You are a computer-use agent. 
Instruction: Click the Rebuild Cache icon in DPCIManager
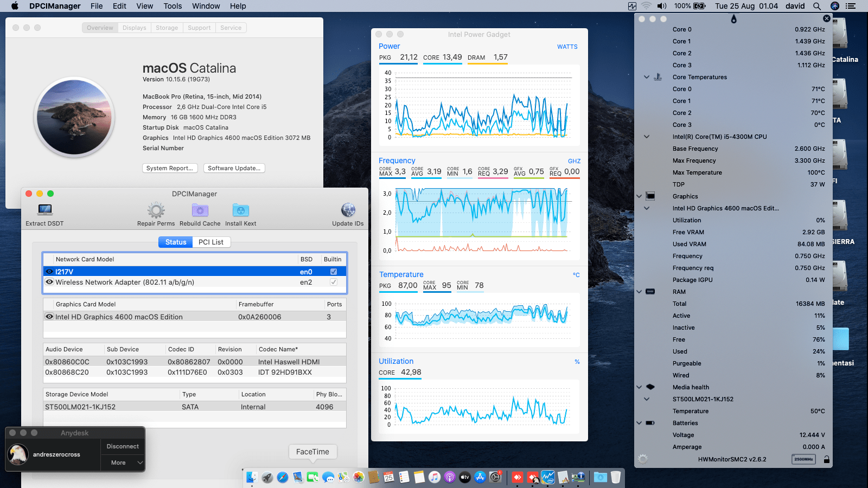[200, 210]
